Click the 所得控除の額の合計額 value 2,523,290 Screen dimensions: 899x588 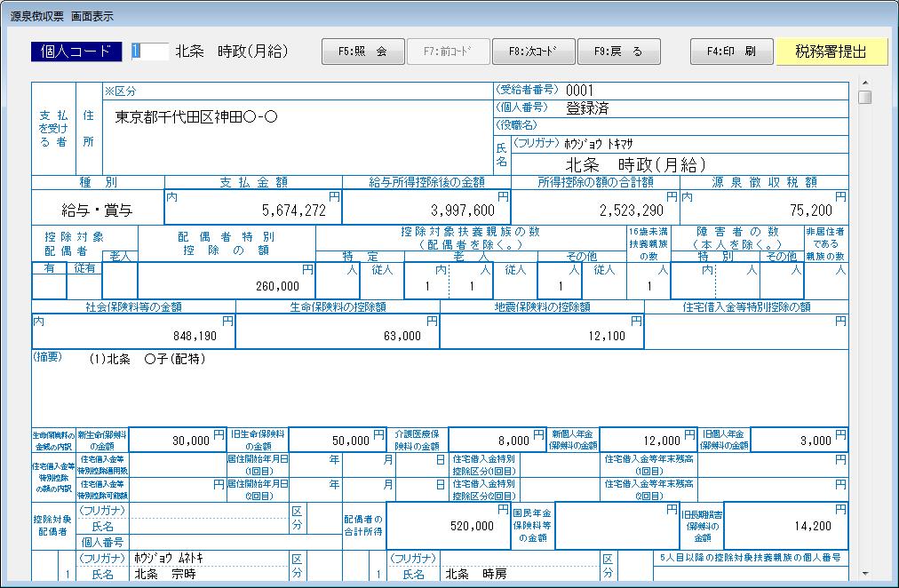pos(632,211)
